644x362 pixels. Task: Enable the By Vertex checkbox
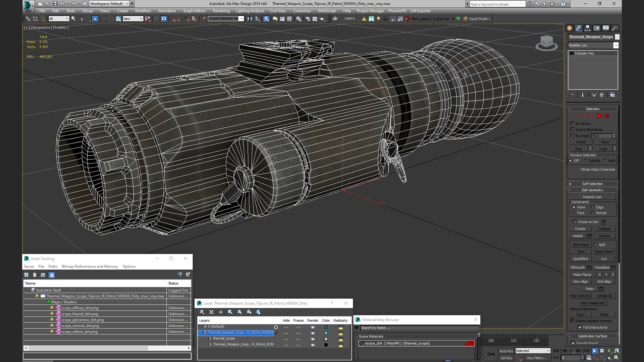(572, 123)
